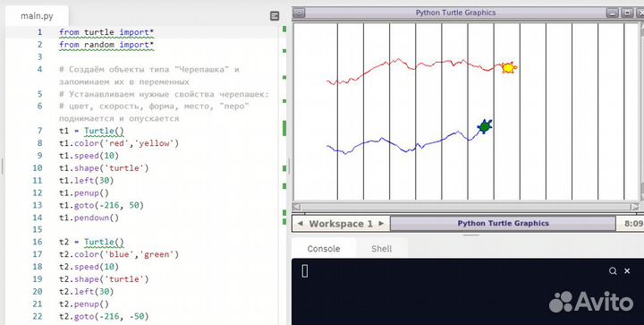Open the main.py file tab

coord(37,16)
